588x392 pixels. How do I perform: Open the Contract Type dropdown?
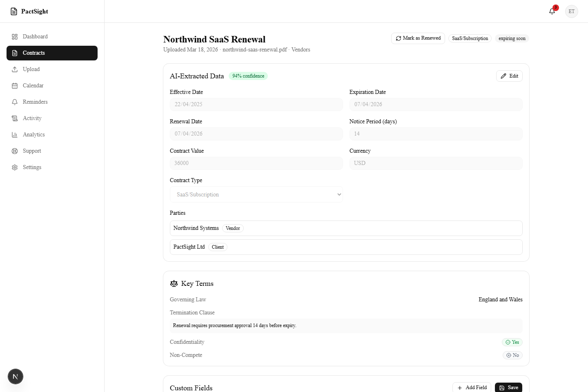[x=256, y=194]
